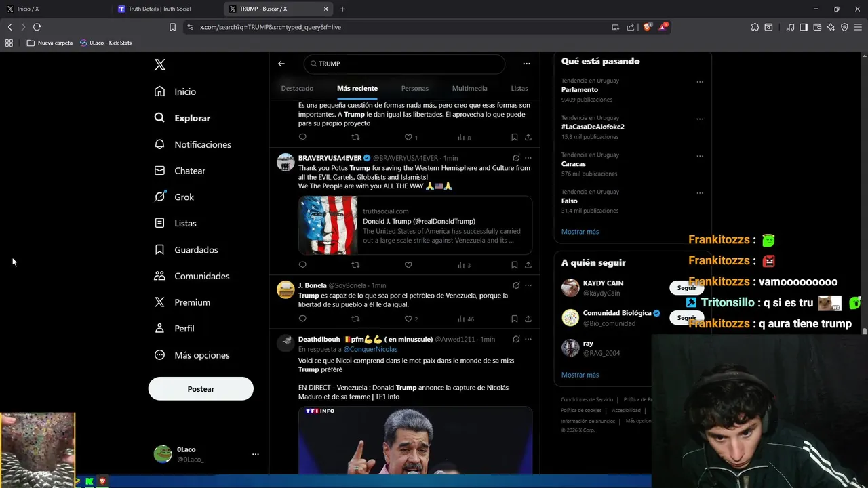Open the search options three-dot menu
Screen dimensions: 868x488
[x=526, y=64]
